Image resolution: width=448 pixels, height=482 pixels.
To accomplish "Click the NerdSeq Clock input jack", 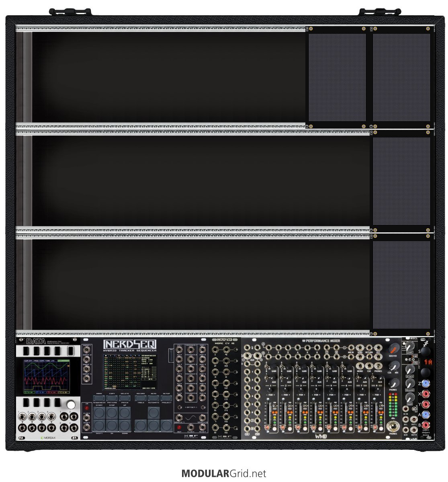I will click(x=87, y=417).
